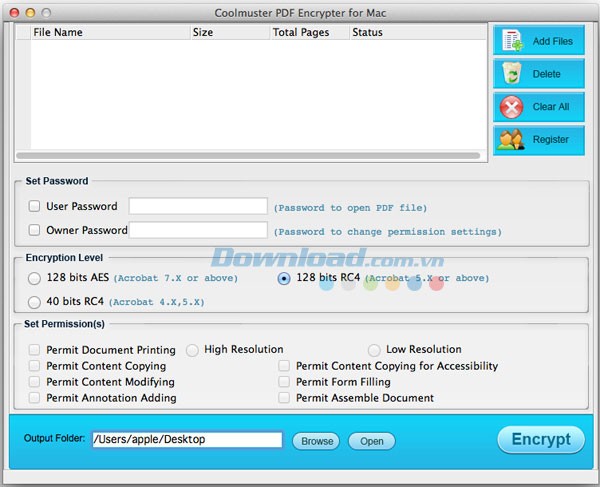This screenshot has height=487, width=600.
Task: Focus the Owner Password input field
Action: 198,230
